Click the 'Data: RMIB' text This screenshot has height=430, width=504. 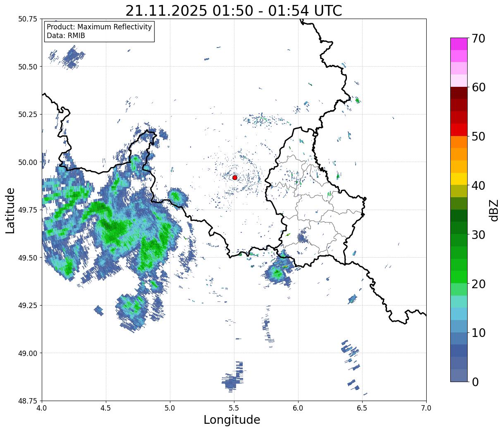66,36
